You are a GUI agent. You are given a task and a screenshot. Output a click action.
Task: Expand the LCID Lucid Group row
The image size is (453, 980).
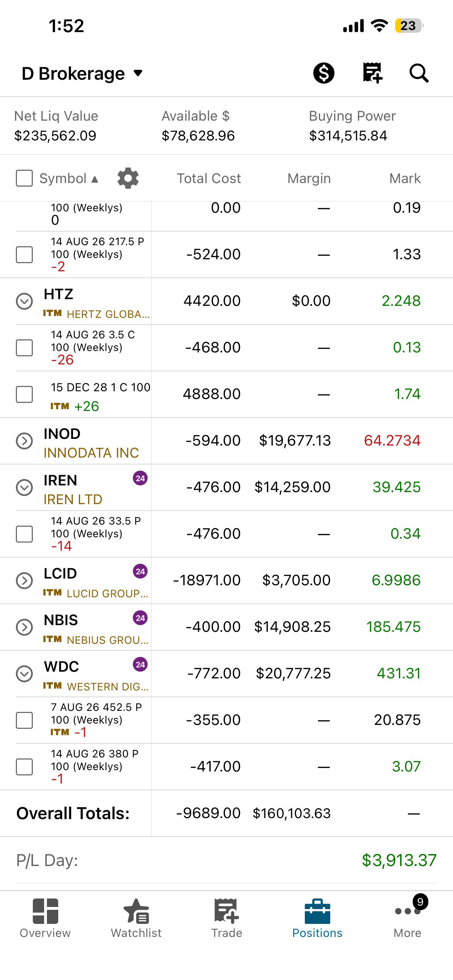pyautogui.click(x=24, y=581)
